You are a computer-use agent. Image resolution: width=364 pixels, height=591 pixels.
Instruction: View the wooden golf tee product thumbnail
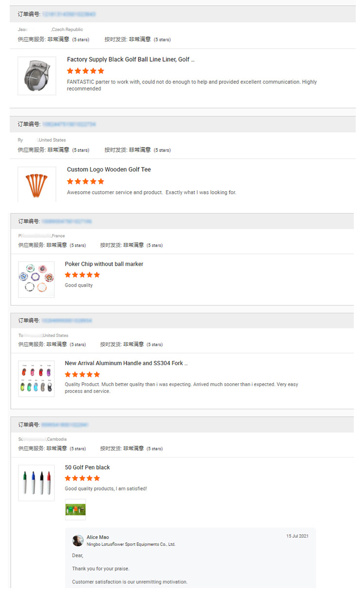tap(36, 185)
